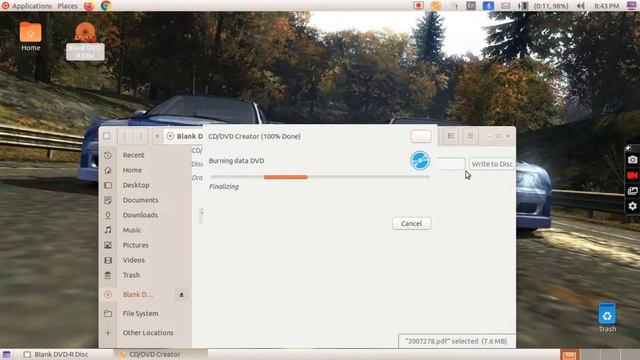Screen dimensions: 640x360
Task: Select the Blank DVD-R Disc desktop icon
Action: 85,41
